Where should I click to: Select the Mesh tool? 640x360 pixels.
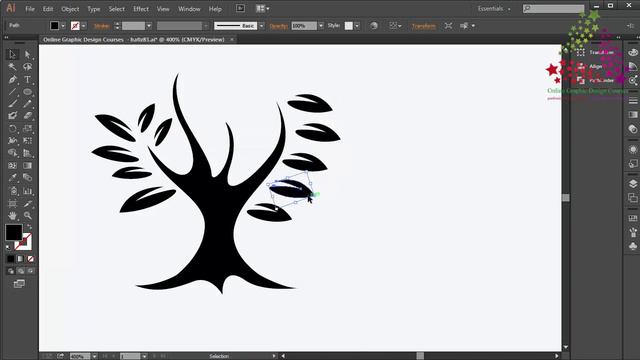point(12,166)
